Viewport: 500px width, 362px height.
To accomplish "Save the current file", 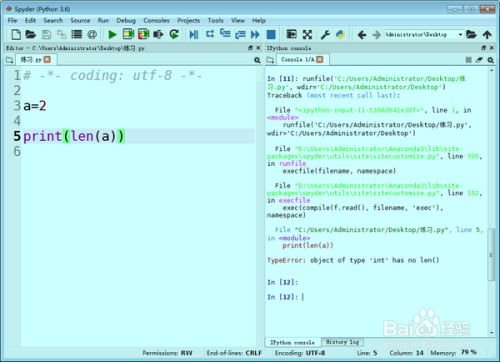I will pos(46,34).
